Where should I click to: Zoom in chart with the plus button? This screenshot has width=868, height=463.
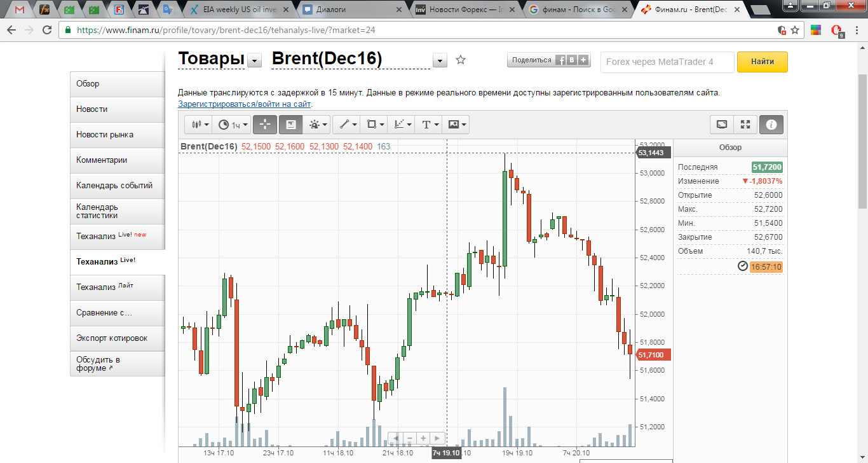[x=423, y=438]
